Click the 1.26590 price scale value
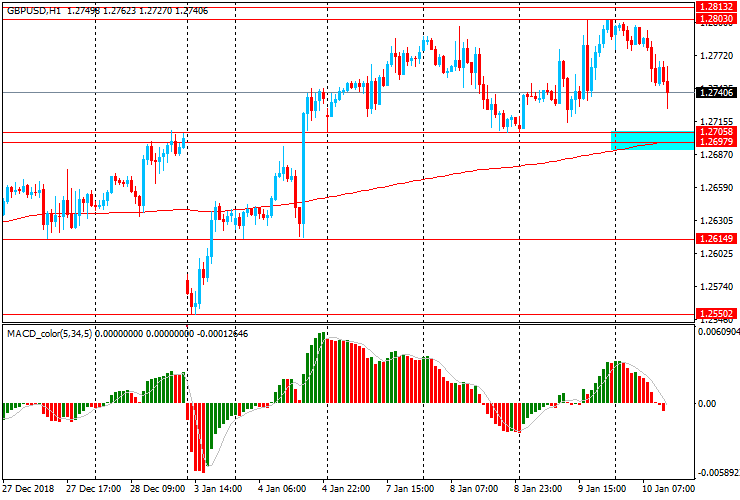 [x=716, y=188]
